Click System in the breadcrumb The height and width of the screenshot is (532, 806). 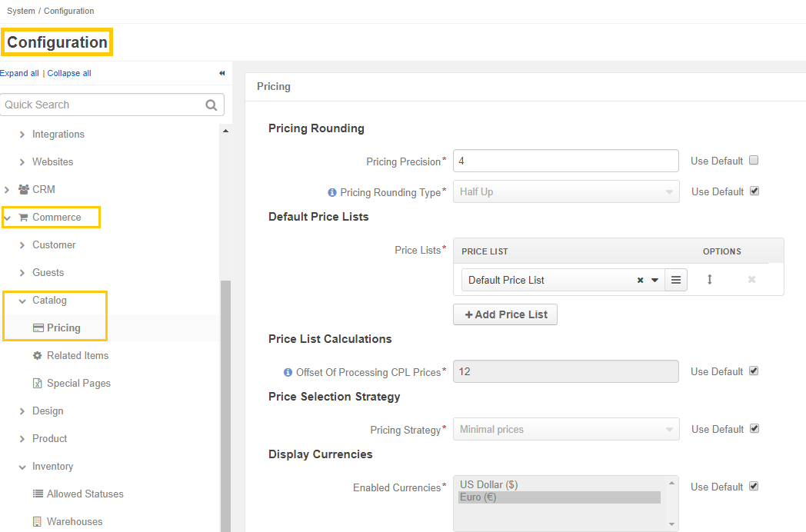click(21, 11)
